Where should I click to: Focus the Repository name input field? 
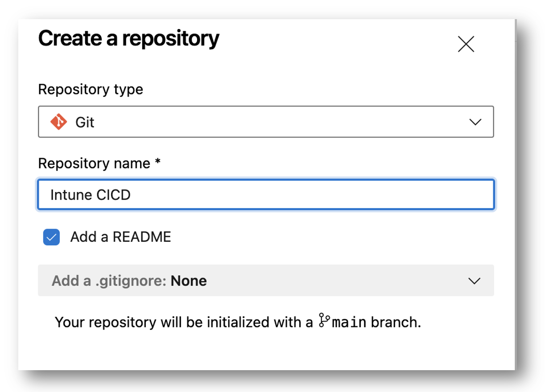tap(266, 195)
